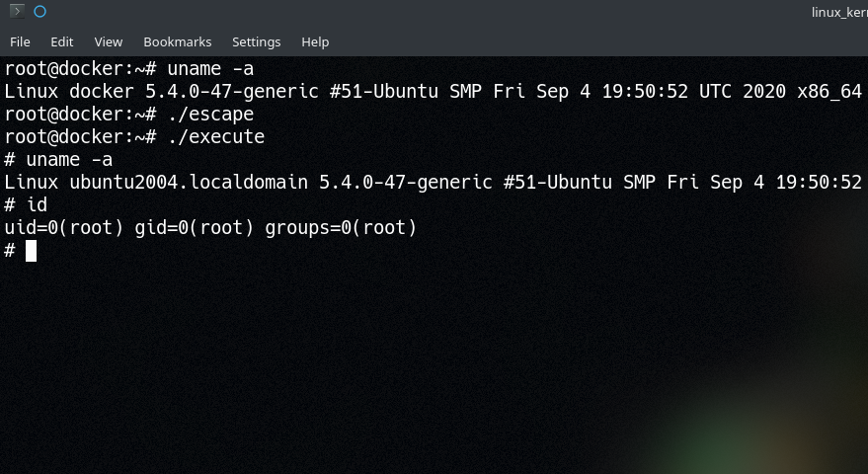Click the Konsole terminal window icon

click(x=17, y=12)
